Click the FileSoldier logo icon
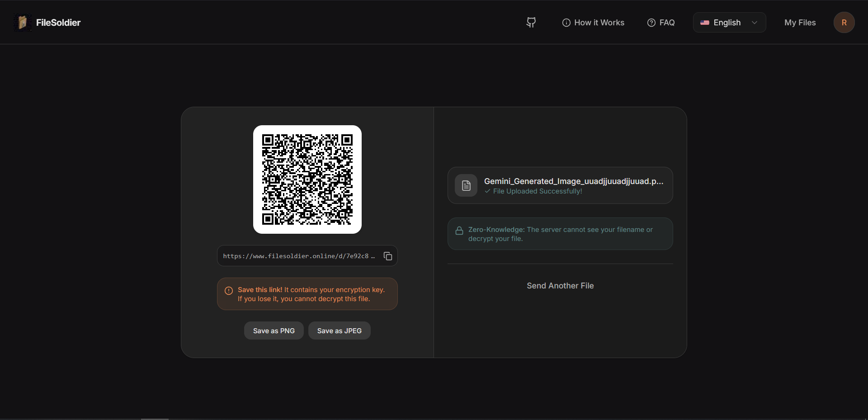 [22, 22]
